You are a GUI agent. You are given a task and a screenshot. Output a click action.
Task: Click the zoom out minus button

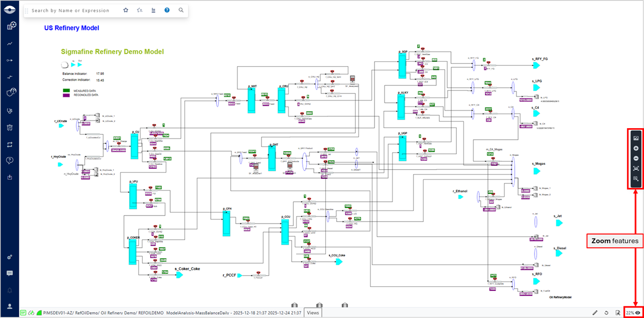pyautogui.click(x=635, y=158)
